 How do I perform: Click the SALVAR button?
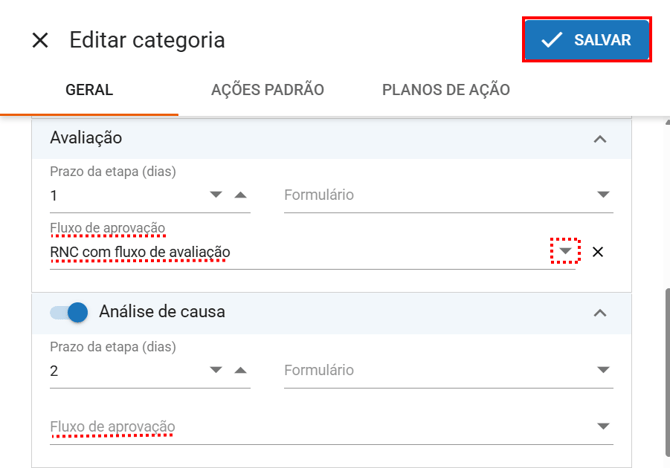point(586,40)
